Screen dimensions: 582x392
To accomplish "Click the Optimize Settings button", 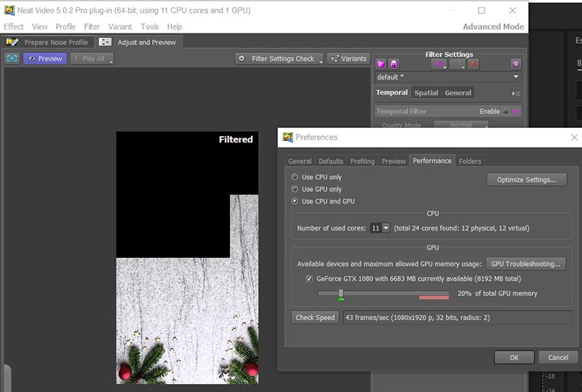I will coord(527,180).
